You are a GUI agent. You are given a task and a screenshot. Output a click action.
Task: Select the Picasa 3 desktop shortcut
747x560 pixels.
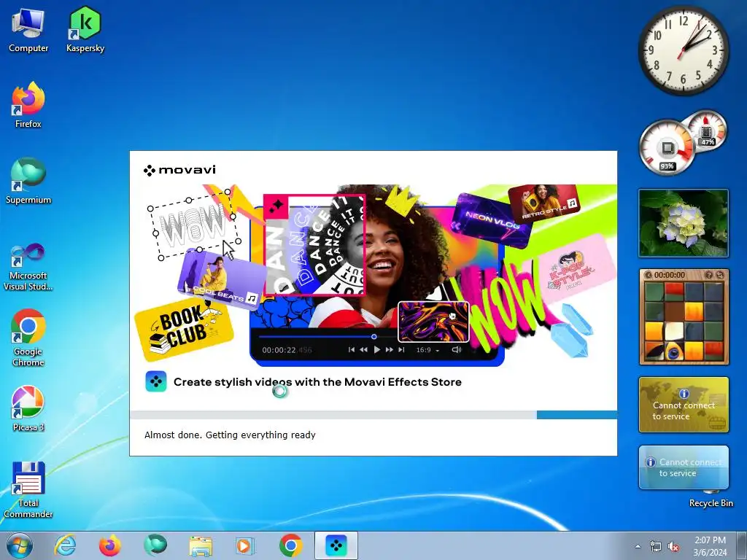point(28,408)
